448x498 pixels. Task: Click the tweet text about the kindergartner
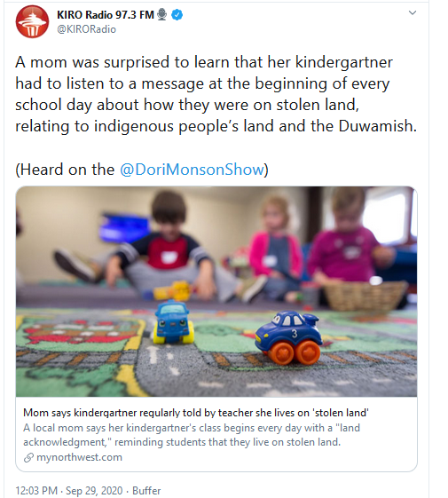pos(216,94)
